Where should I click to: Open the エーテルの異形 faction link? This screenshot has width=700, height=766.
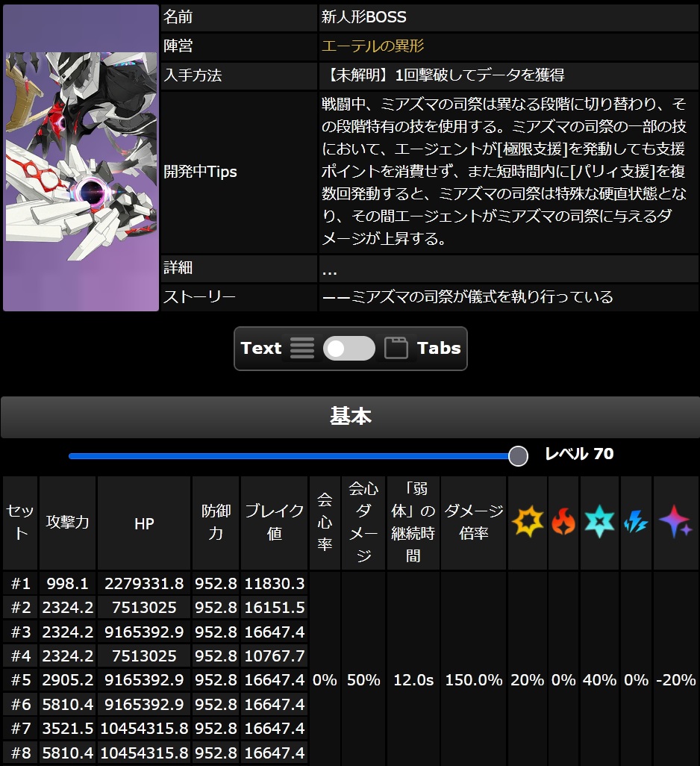[372, 46]
